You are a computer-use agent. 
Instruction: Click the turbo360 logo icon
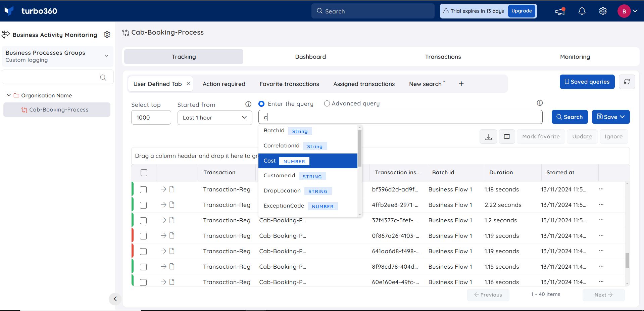(x=9, y=11)
